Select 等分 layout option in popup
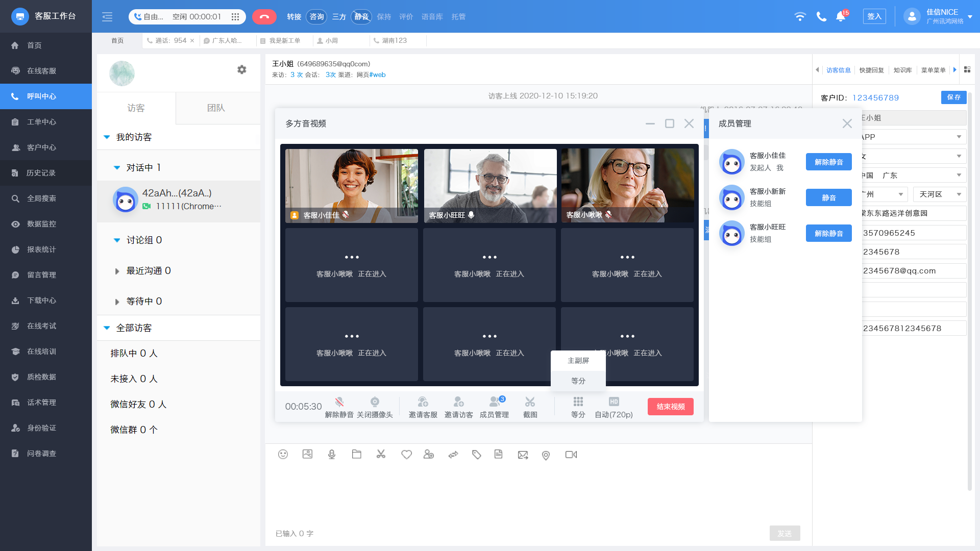 click(578, 381)
